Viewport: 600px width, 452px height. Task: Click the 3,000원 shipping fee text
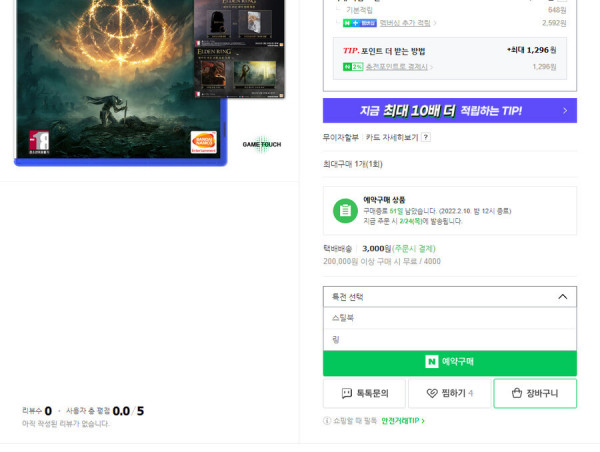[x=377, y=248]
